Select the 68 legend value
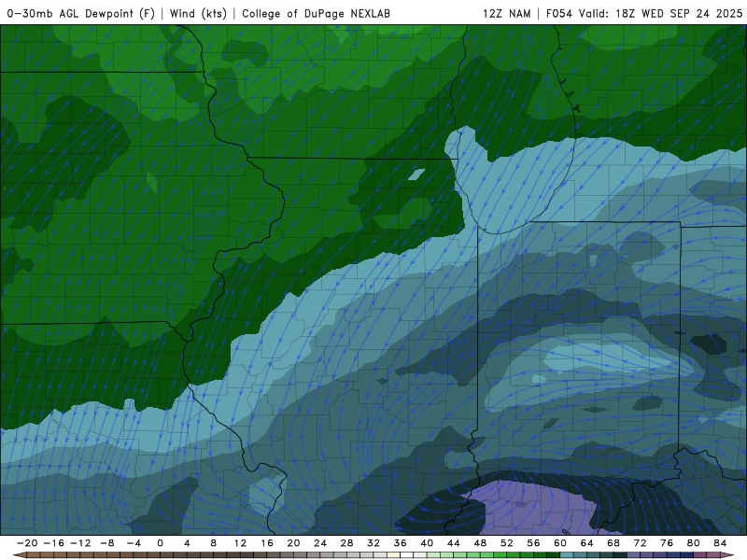 (x=613, y=543)
